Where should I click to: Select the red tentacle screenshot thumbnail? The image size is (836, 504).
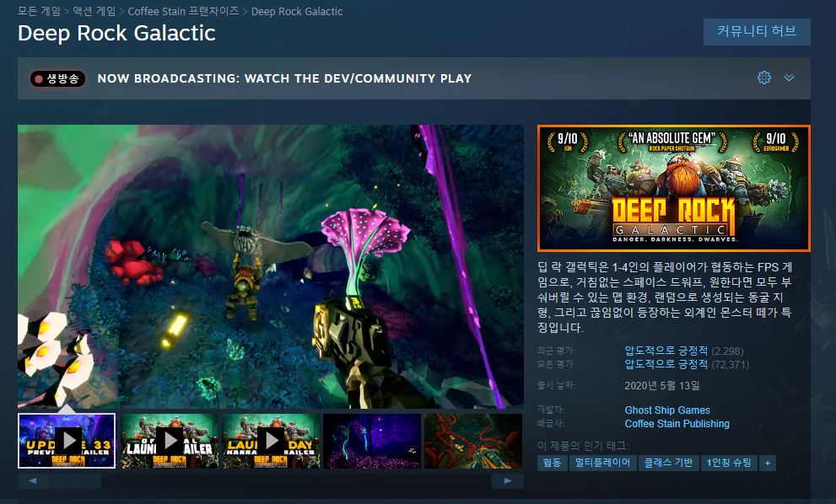click(473, 440)
